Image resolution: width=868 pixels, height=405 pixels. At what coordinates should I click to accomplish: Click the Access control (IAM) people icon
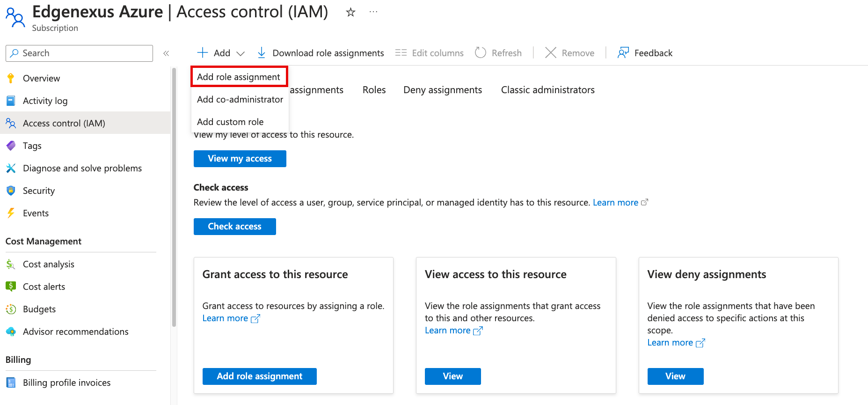click(x=11, y=123)
